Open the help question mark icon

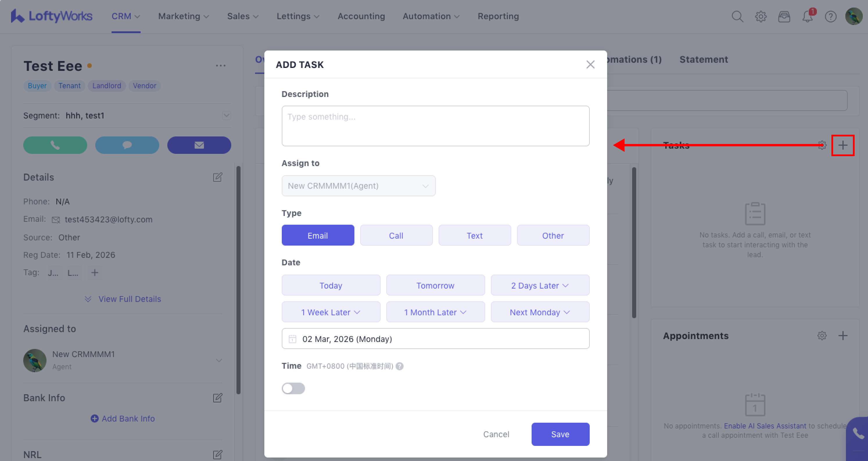point(831,16)
